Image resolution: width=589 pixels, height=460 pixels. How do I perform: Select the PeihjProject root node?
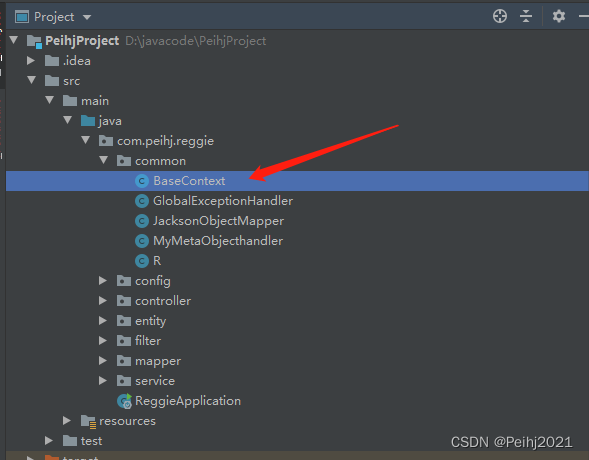[82, 41]
